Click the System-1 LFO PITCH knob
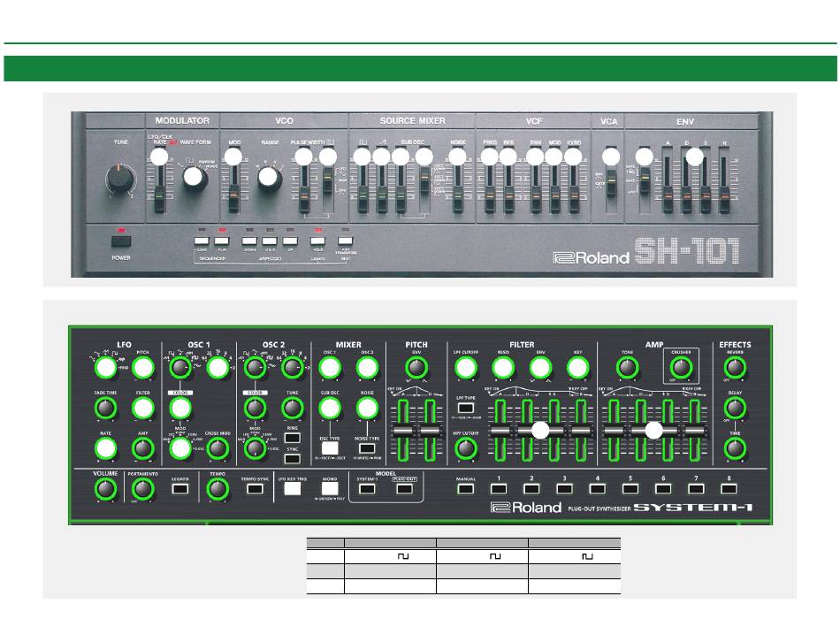The height and width of the screenshot is (627, 840). pyautogui.click(x=143, y=368)
